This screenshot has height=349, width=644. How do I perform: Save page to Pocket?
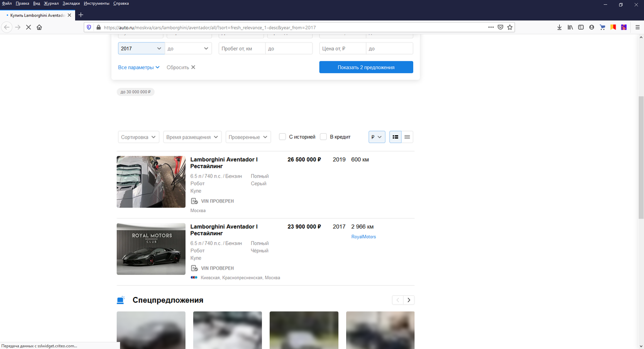[x=500, y=27]
